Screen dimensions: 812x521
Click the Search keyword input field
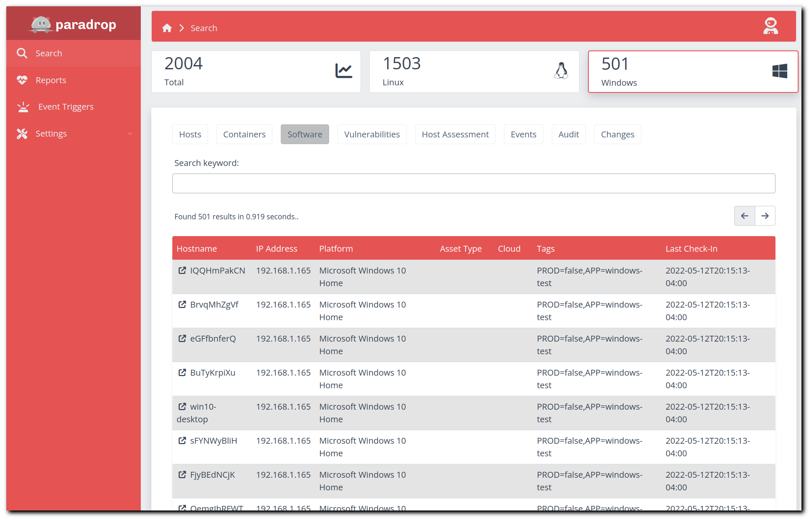(x=474, y=182)
